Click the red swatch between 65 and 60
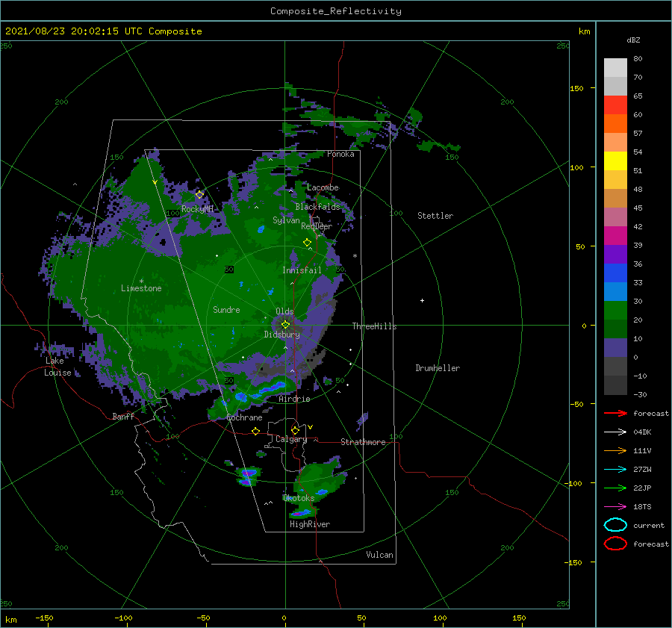This screenshot has height=628, width=672. [x=615, y=105]
